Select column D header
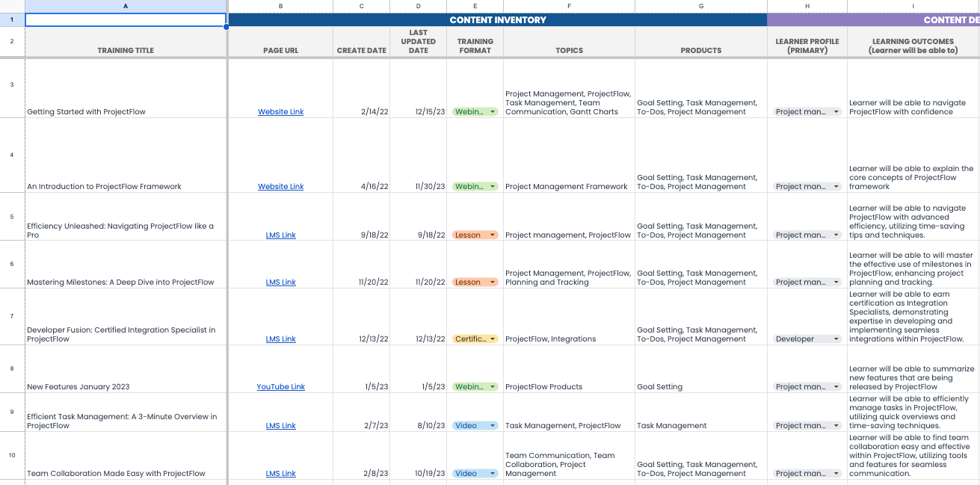 (419, 6)
